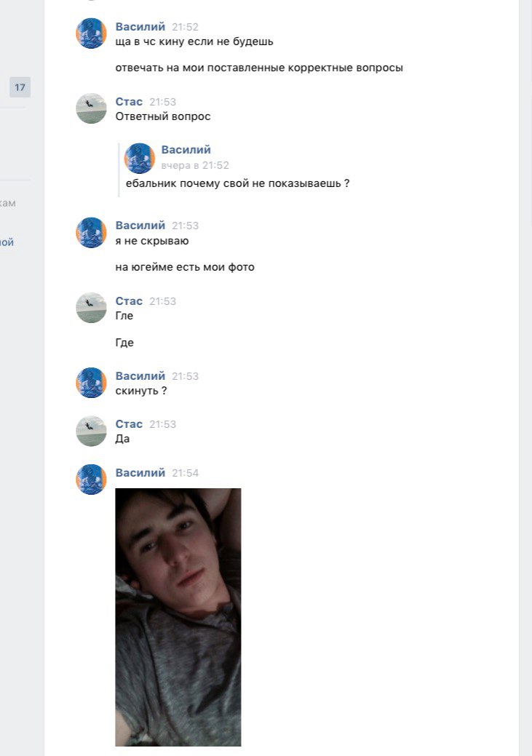Open sender name Василий at 21:52
Screen dimensions: 532x756
pyautogui.click(x=140, y=26)
